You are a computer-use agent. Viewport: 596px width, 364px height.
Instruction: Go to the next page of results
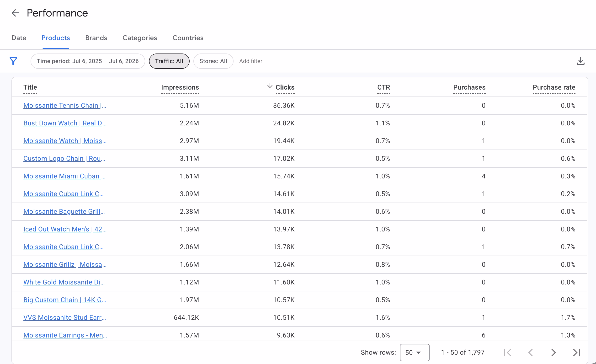pos(553,352)
